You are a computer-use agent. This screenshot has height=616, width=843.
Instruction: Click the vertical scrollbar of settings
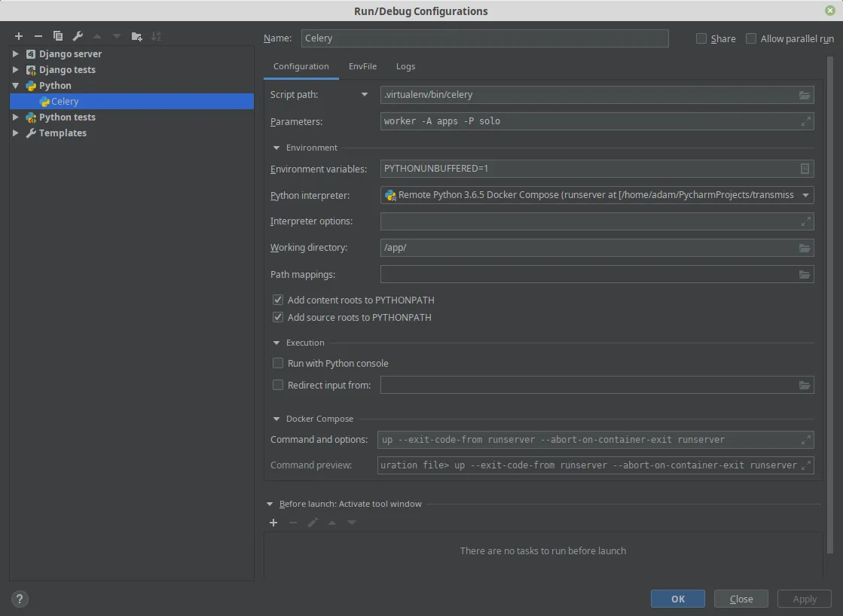tap(830, 303)
